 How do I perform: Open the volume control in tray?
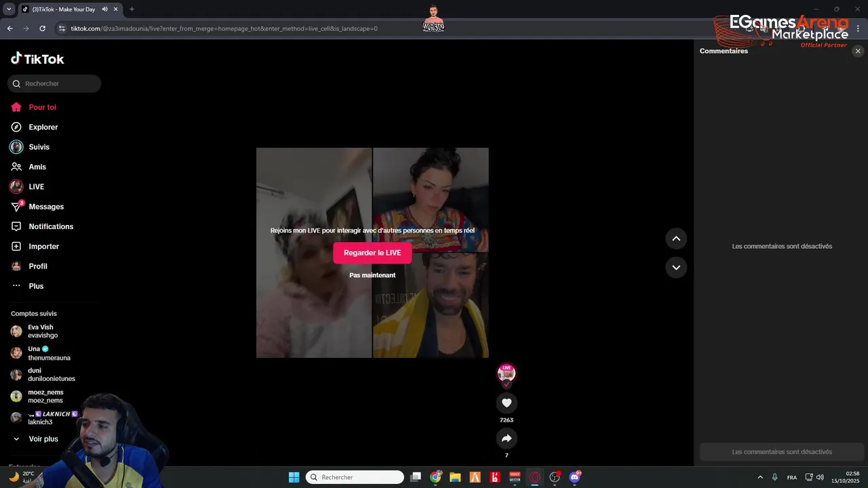pyautogui.click(x=820, y=477)
